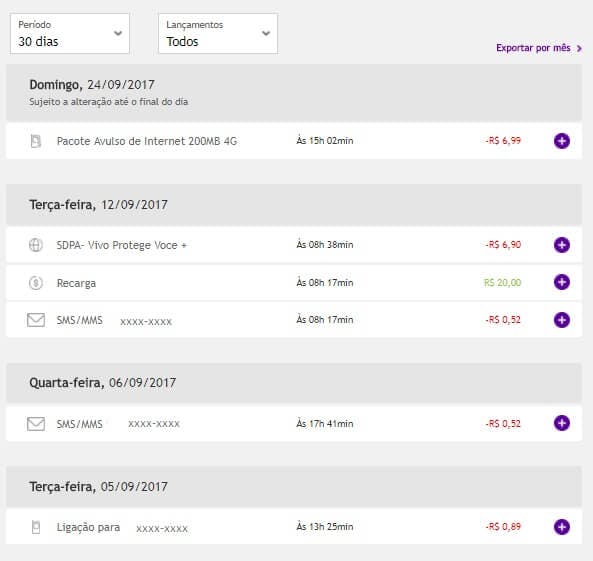Expand the Pacote Avulso de Internet entry details
The image size is (593, 561).
pyautogui.click(x=562, y=141)
